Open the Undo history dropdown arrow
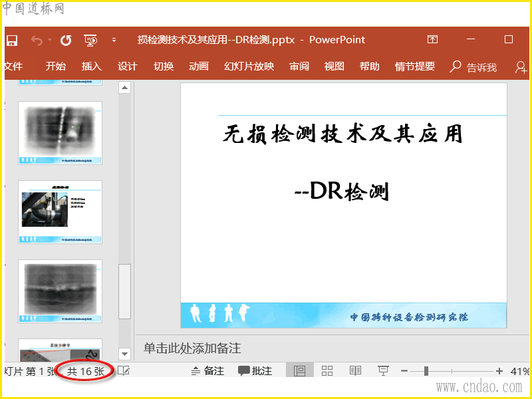 [50, 40]
